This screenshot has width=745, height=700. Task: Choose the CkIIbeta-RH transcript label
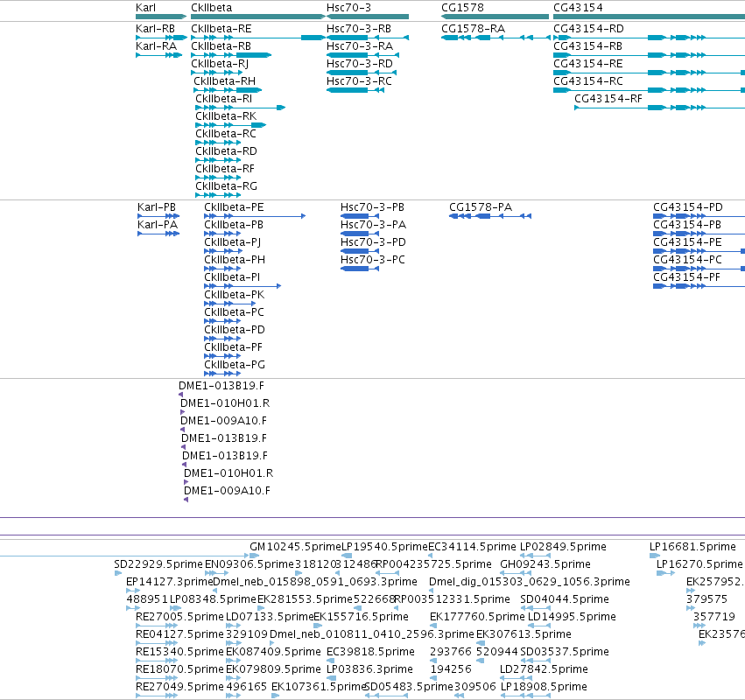point(224,81)
